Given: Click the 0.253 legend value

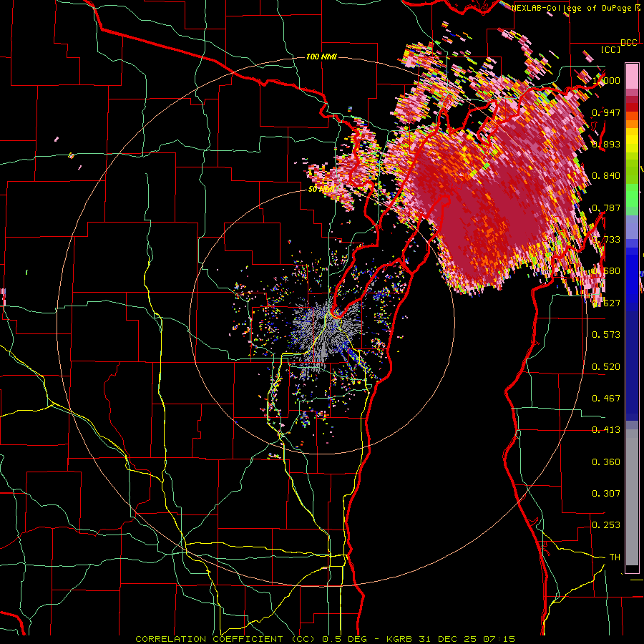Looking at the screenshot, I should tap(606, 525).
